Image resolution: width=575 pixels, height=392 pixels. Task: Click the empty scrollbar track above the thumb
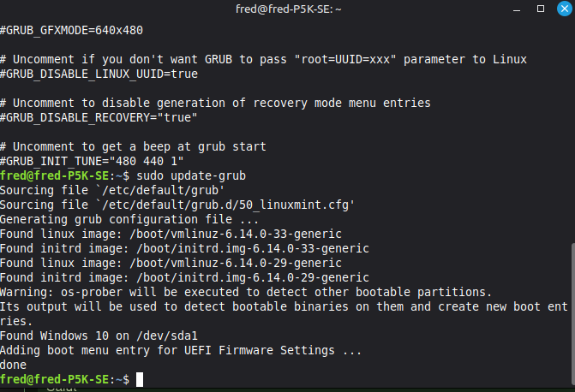pyautogui.click(x=572, y=128)
